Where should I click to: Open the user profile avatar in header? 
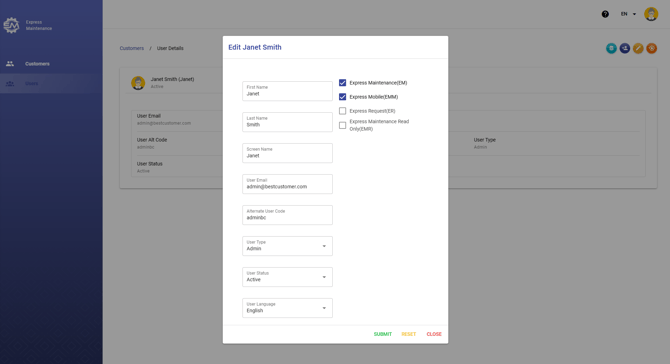(x=651, y=14)
